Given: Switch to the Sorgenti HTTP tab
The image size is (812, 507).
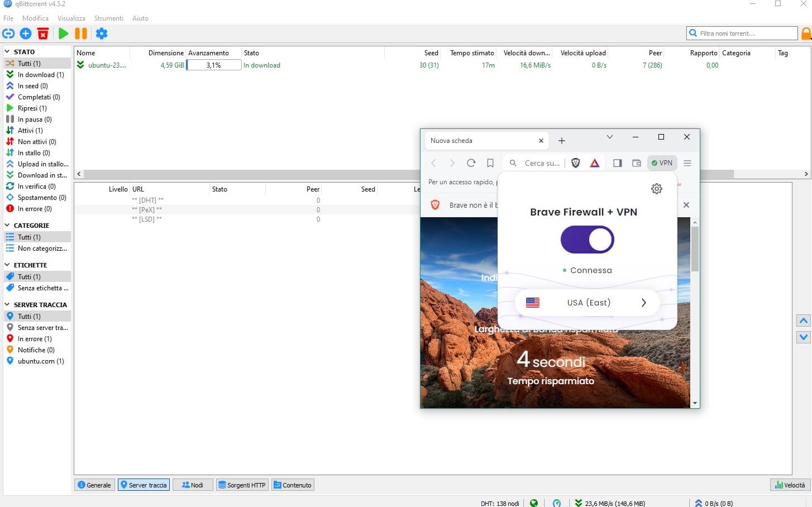Looking at the screenshot, I should 242,485.
